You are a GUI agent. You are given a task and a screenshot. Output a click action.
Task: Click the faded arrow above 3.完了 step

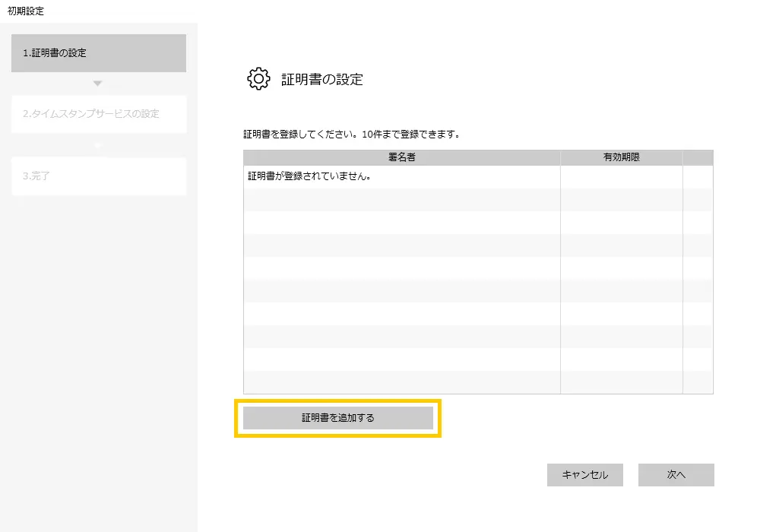[x=97, y=144]
